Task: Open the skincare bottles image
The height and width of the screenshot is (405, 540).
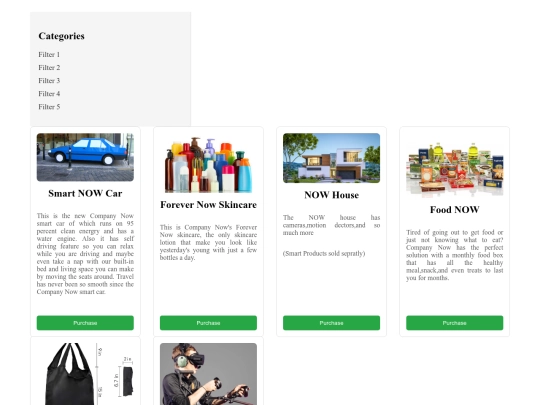Action: pos(208,163)
